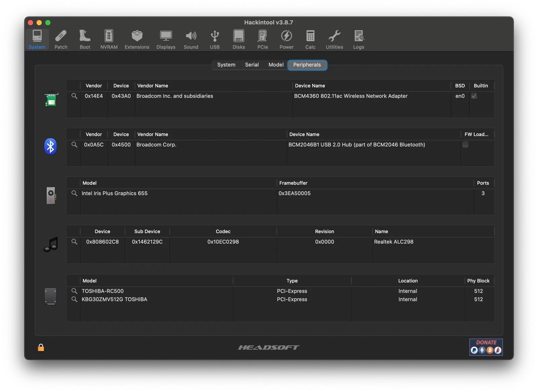Switch to the Serial tab
The height and width of the screenshot is (392, 538).
coord(252,65)
